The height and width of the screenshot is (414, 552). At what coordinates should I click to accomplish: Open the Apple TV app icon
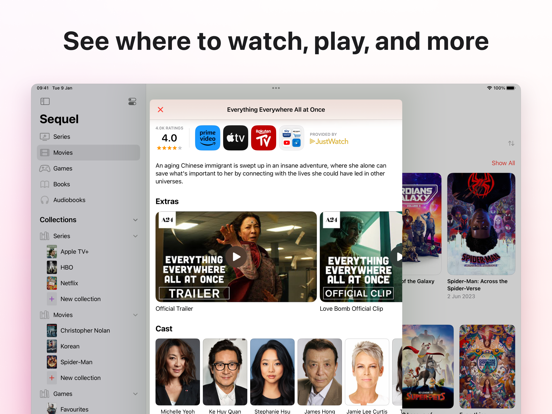point(236,138)
